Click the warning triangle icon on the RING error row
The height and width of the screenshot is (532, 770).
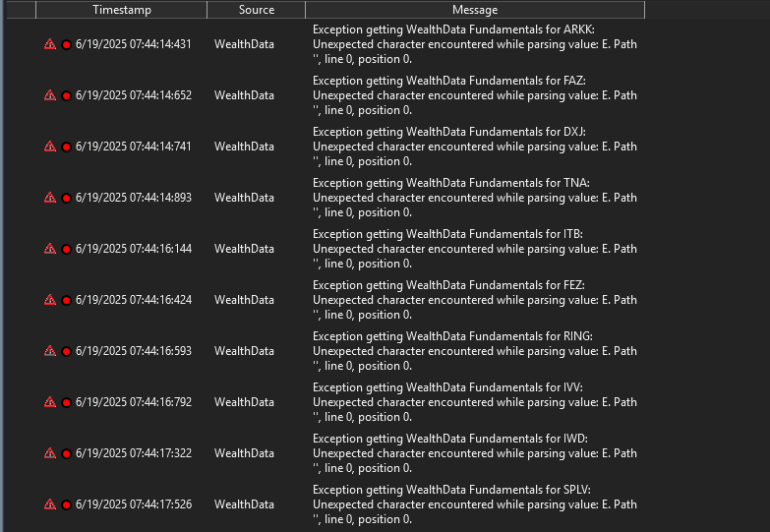coord(50,351)
